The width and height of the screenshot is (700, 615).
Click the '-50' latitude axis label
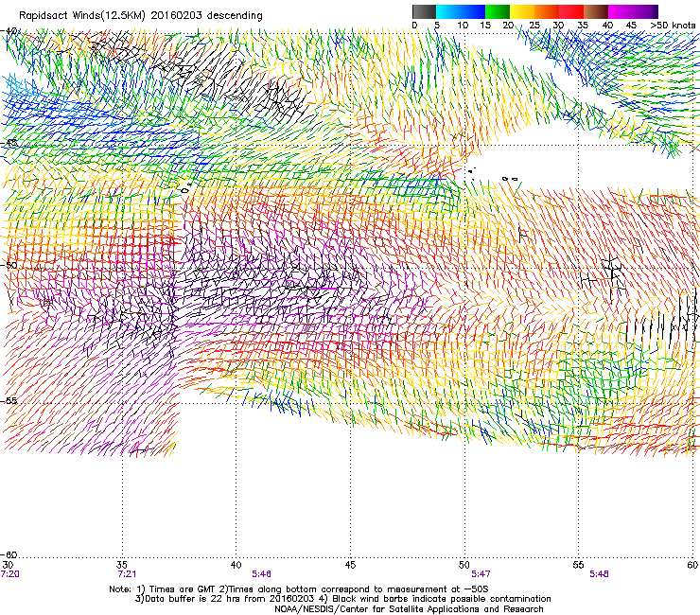[9, 265]
